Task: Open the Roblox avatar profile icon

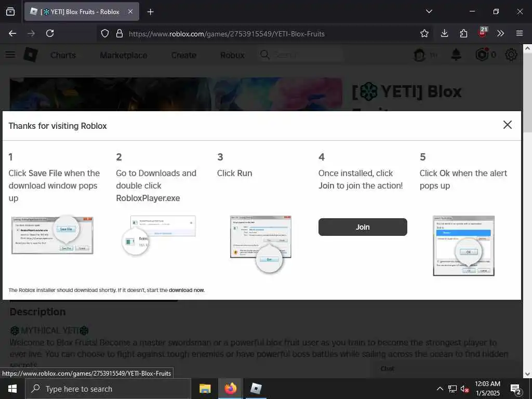Action: (x=419, y=55)
